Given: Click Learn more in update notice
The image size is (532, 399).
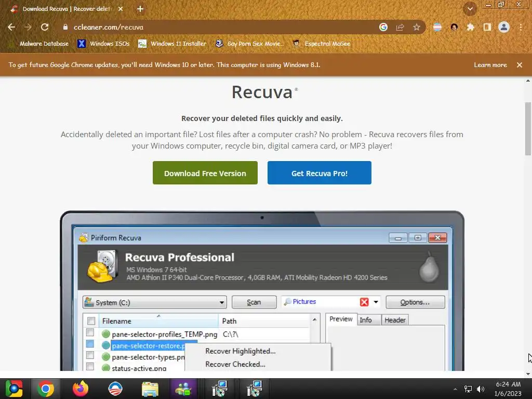Looking at the screenshot, I should pos(490,65).
